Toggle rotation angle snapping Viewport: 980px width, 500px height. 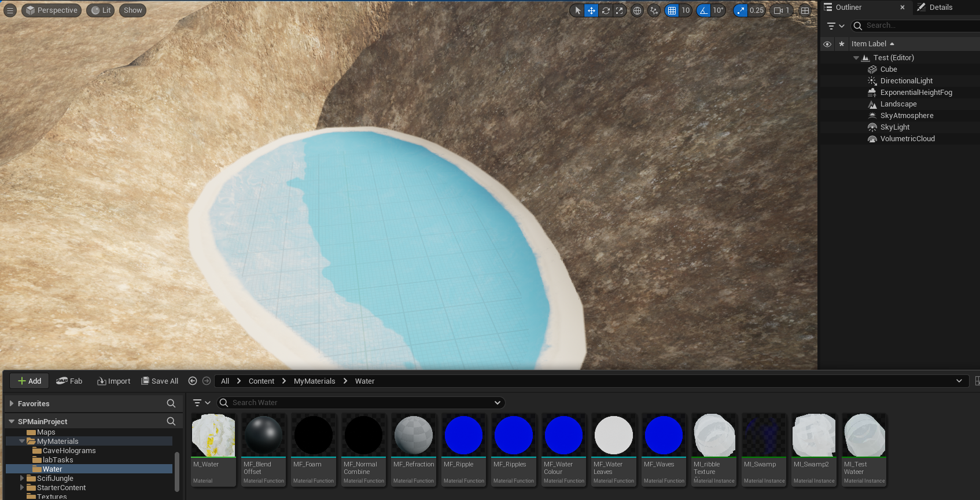(703, 10)
